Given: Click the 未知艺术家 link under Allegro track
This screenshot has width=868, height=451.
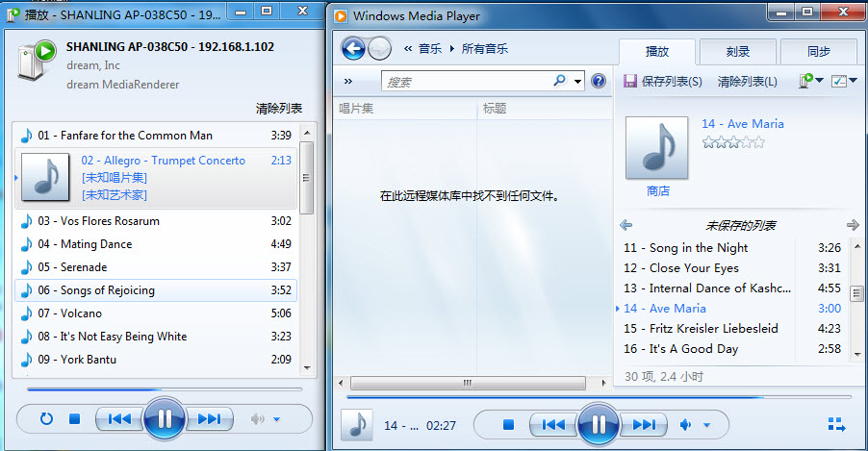Looking at the screenshot, I should tap(115, 195).
